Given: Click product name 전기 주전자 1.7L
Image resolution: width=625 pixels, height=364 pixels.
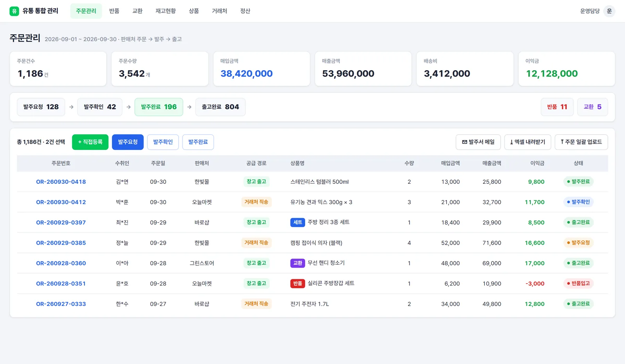Looking at the screenshot, I should [310, 304].
